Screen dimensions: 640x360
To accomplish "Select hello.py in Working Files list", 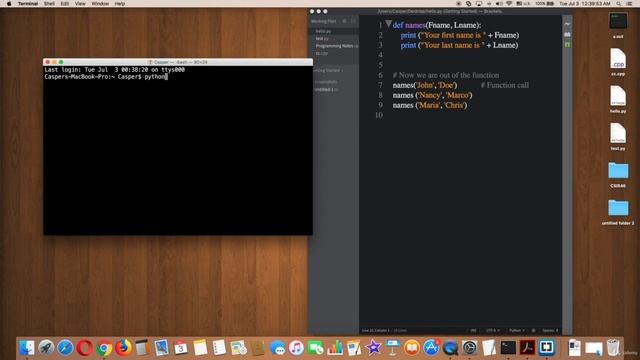I will (x=323, y=31).
